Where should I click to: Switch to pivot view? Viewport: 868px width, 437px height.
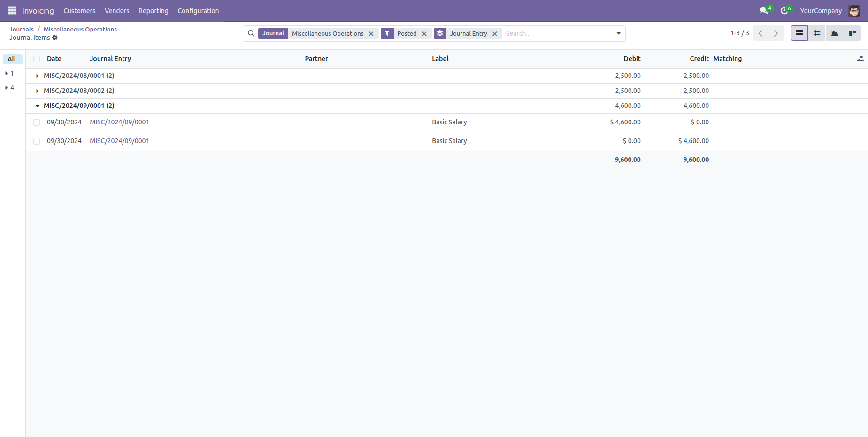[817, 33]
